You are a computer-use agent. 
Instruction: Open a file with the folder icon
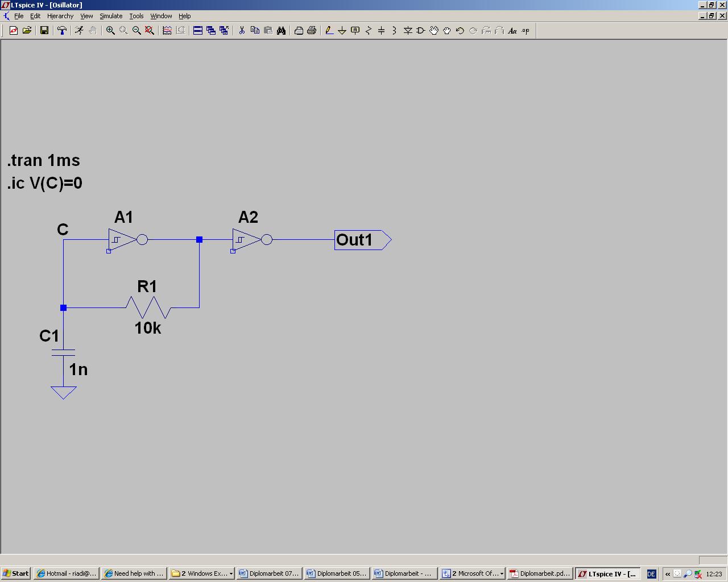coord(27,31)
